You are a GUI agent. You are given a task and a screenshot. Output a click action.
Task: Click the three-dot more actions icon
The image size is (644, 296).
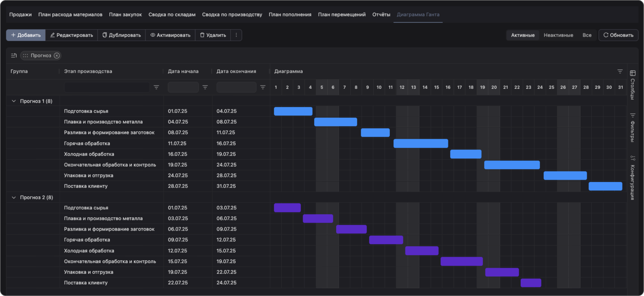click(x=236, y=35)
